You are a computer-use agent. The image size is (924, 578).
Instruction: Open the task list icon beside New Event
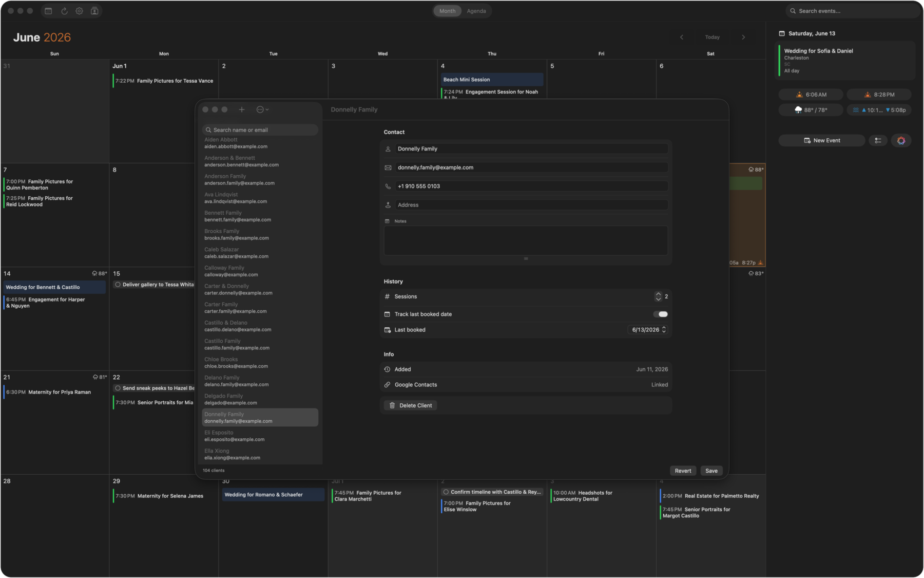878,140
